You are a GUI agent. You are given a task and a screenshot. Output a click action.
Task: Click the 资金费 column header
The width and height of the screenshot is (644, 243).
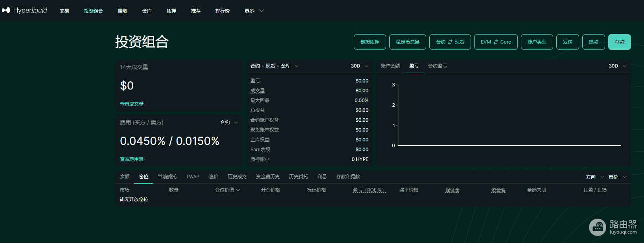pos(499,190)
